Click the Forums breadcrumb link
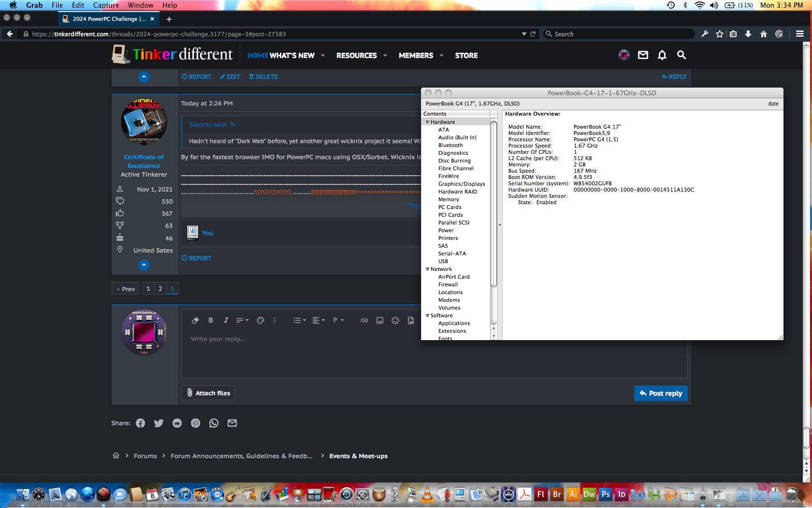Viewport: 812px width, 508px height. [145, 456]
